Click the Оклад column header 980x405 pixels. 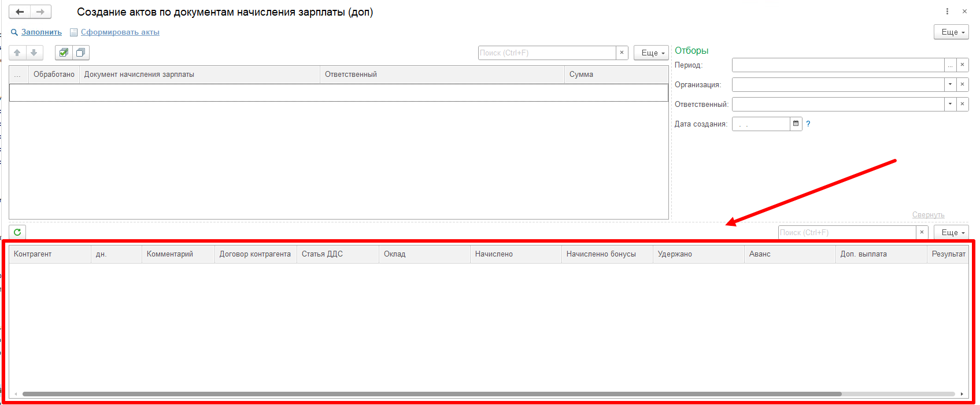click(425, 254)
